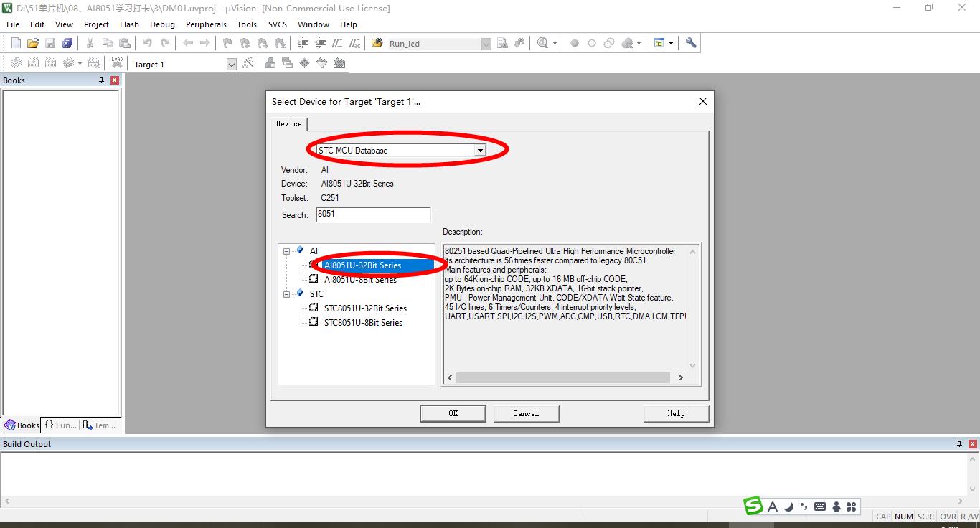Open Configuration via the wrench icon

(x=691, y=43)
